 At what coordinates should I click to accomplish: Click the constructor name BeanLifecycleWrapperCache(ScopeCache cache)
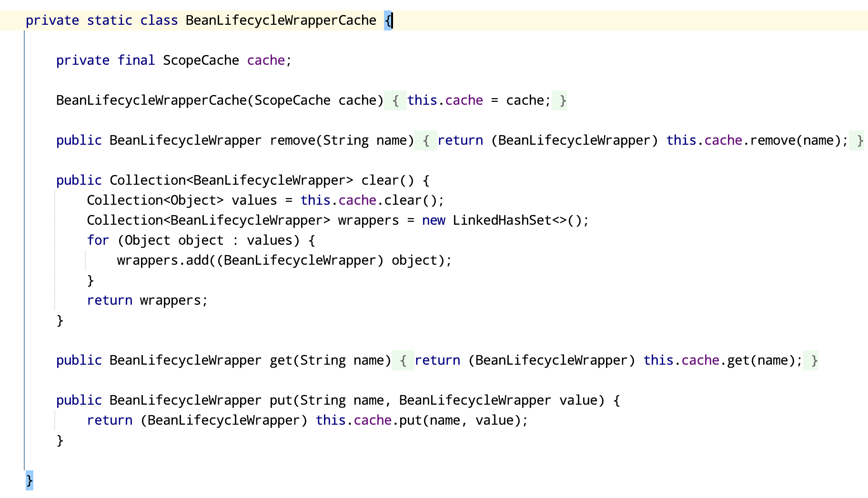[x=220, y=100]
